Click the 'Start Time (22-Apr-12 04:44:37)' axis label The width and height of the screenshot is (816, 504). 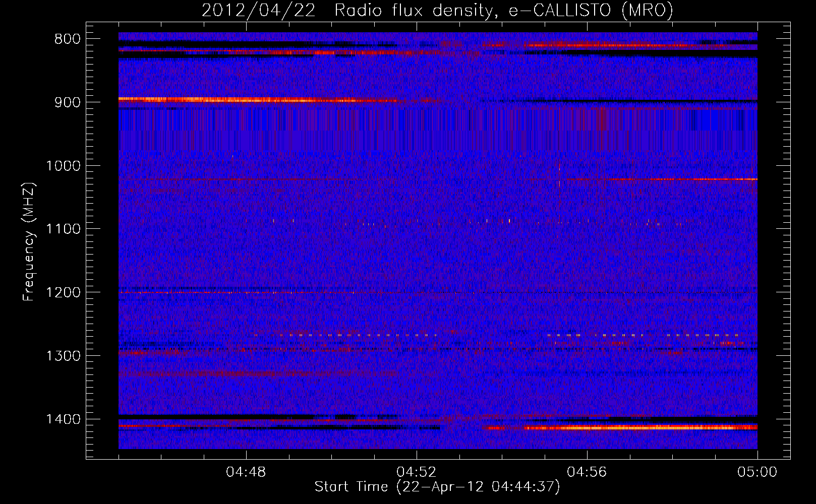click(437, 487)
